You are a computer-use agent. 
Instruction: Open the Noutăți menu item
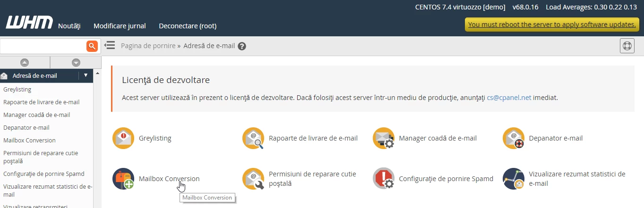tap(69, 26)
